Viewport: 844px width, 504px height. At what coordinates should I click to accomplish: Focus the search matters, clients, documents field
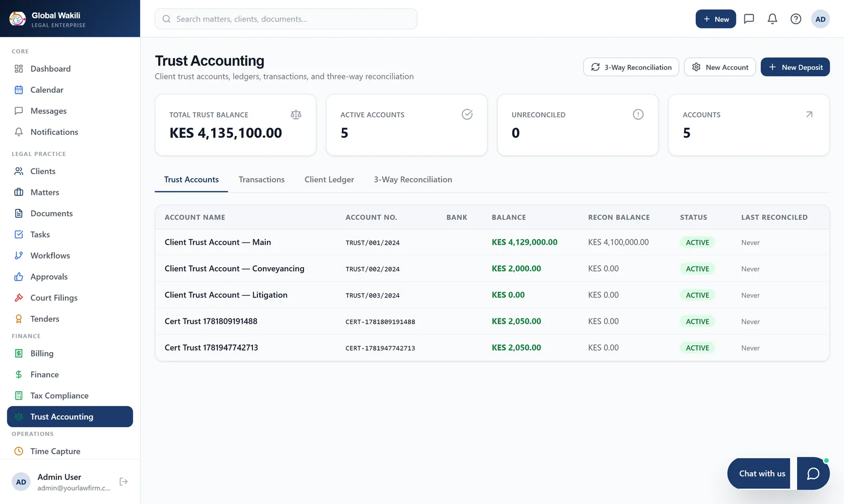coord(286,19)
